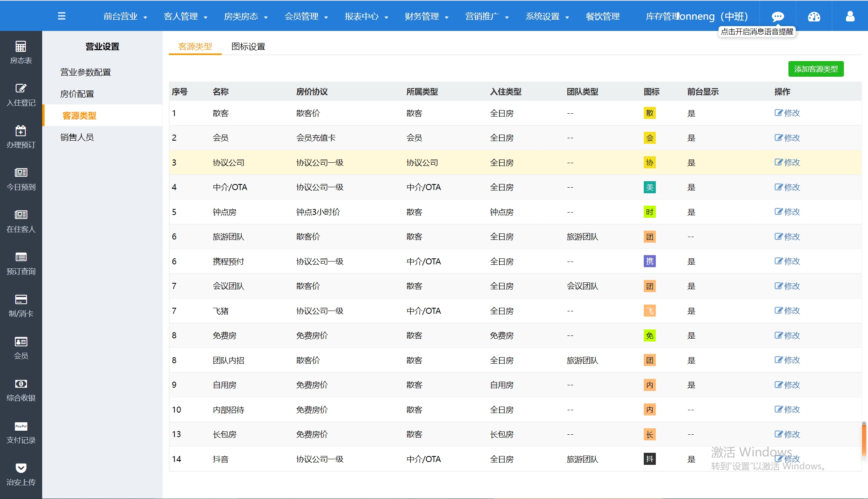Open 综合收银 in the sidebar

coord(21,390)
